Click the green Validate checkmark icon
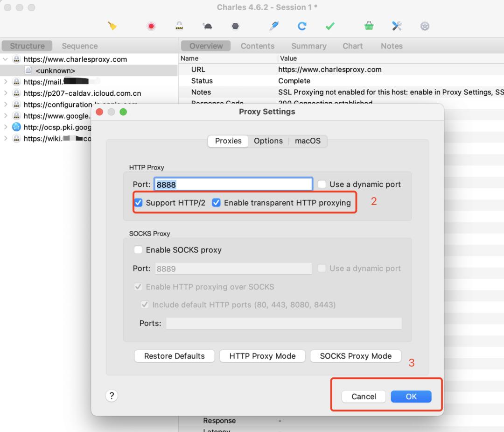The width and height of the screenshot is (504, 432). tap(330, 26)
